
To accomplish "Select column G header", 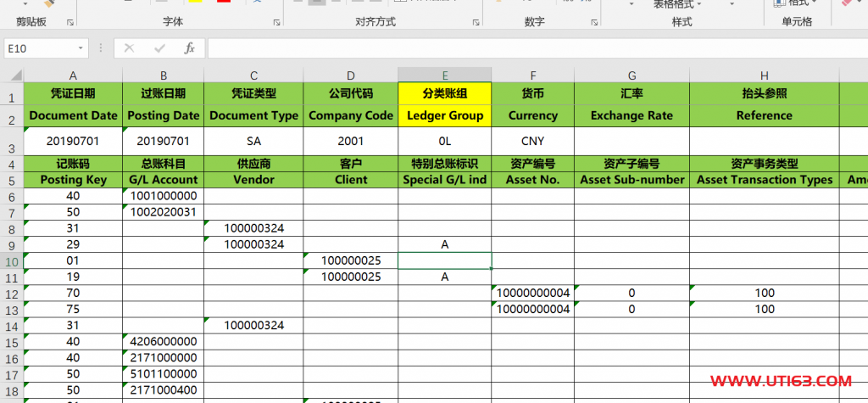I will (x=632, y=76).
